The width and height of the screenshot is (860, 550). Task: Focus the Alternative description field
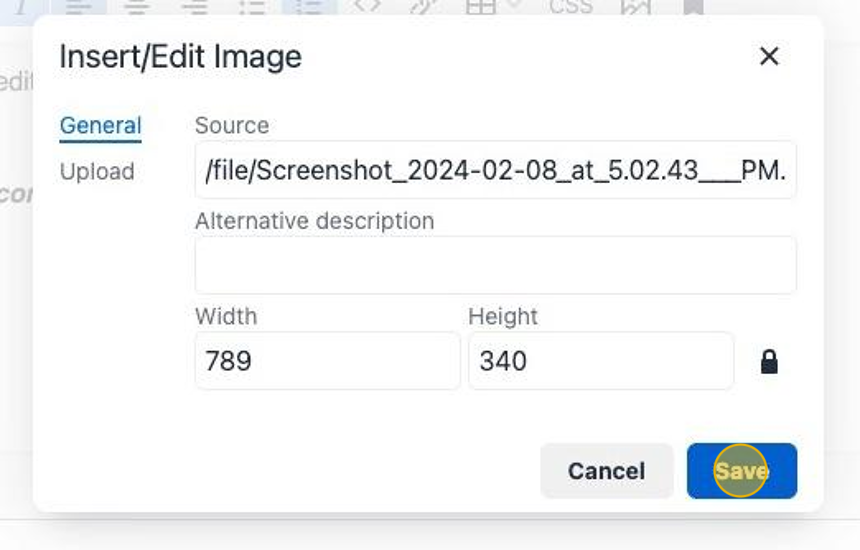click(495, 265)
